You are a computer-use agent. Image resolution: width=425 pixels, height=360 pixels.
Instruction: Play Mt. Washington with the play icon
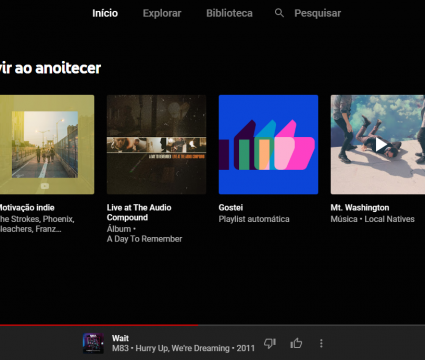point(381,145)
